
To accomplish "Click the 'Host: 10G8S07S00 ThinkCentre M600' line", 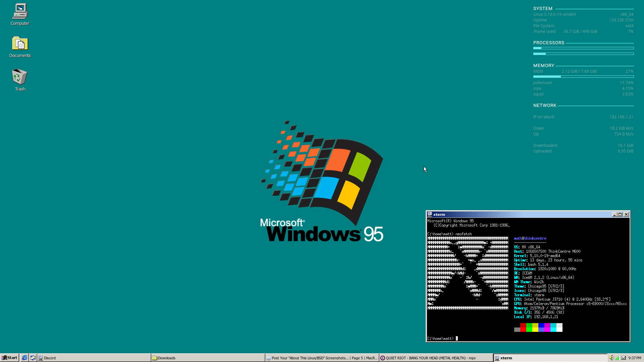I will click(547, 251).
